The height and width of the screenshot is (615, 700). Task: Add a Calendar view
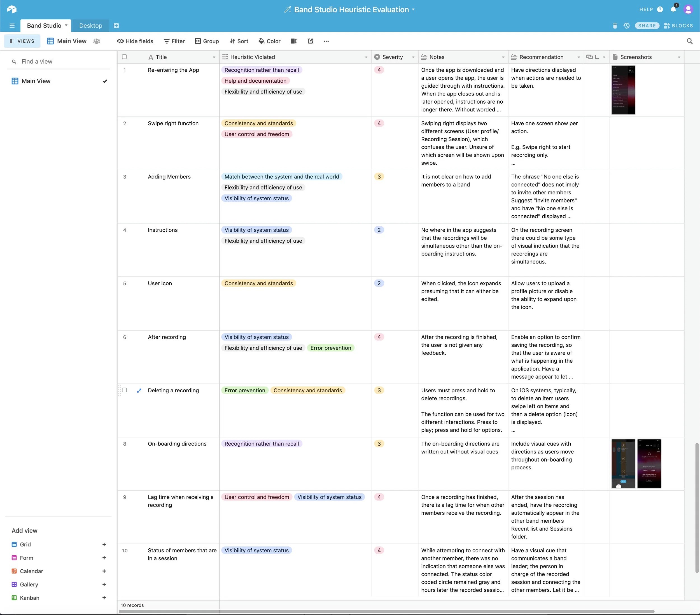click(59, 571)
